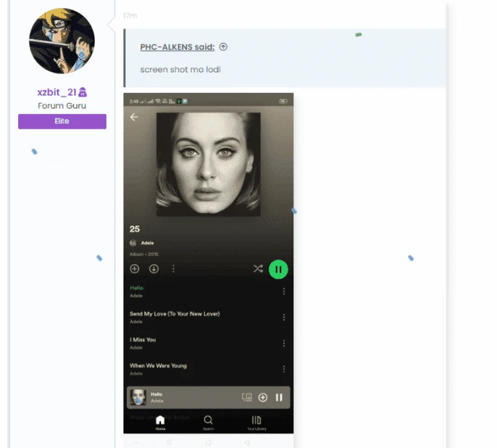The image size is (497, 448).
Task: Open the Adele 25 album cover image
Action: click(x=208, y=165)
